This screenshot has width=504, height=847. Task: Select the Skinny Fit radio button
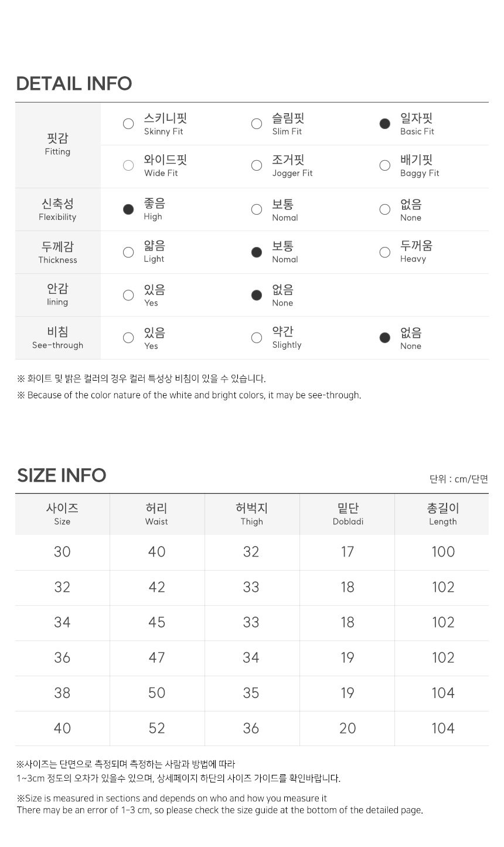click(x=128, y=124)
